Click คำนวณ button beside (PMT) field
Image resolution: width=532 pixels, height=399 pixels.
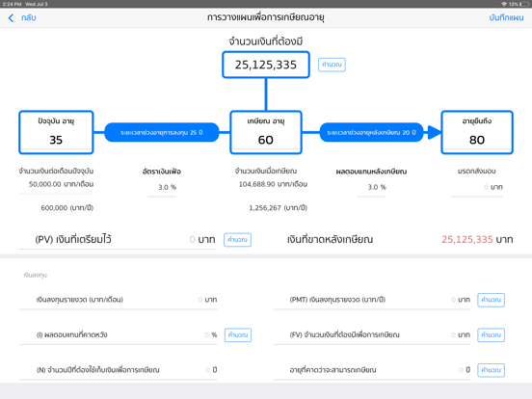click(491, 300)
